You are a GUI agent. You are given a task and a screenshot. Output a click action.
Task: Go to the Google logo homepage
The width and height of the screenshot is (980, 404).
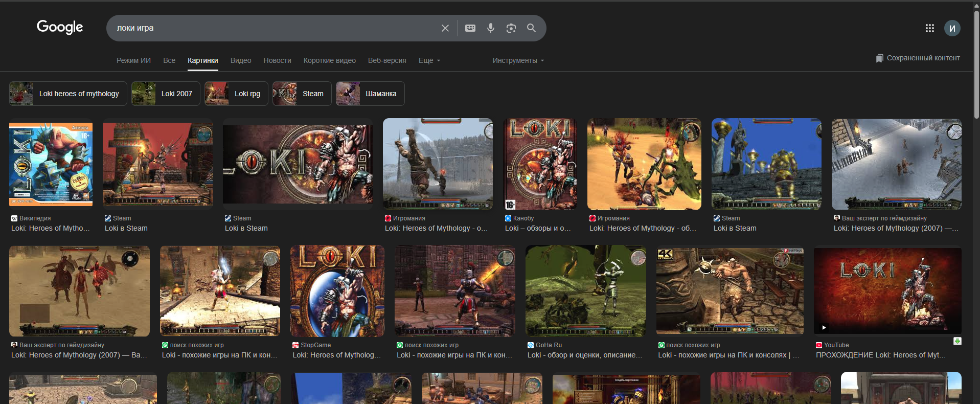click(60, 27)
